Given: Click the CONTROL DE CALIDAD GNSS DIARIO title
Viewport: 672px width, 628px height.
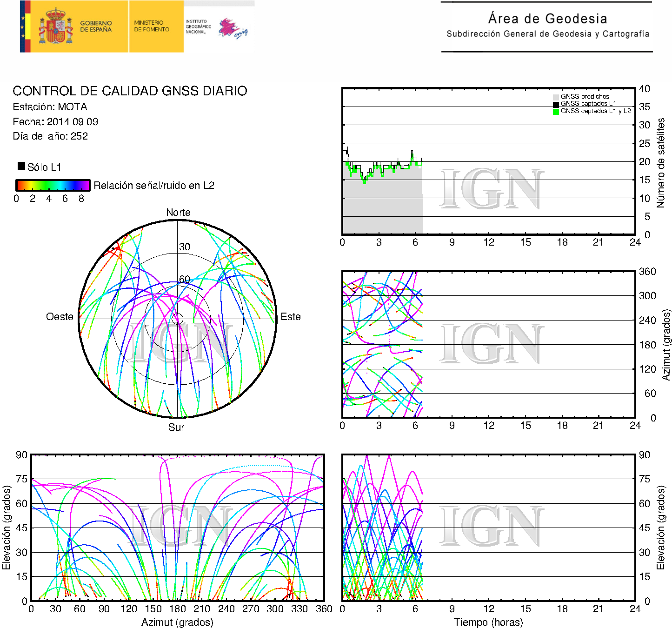Looking at the screenshot, I should click(130, 91).
